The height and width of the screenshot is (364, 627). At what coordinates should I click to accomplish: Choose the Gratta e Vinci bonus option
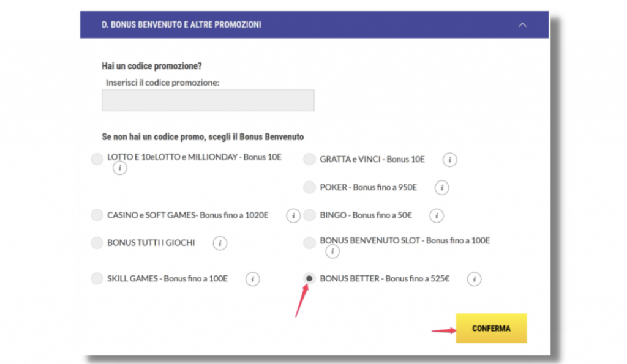309,160
